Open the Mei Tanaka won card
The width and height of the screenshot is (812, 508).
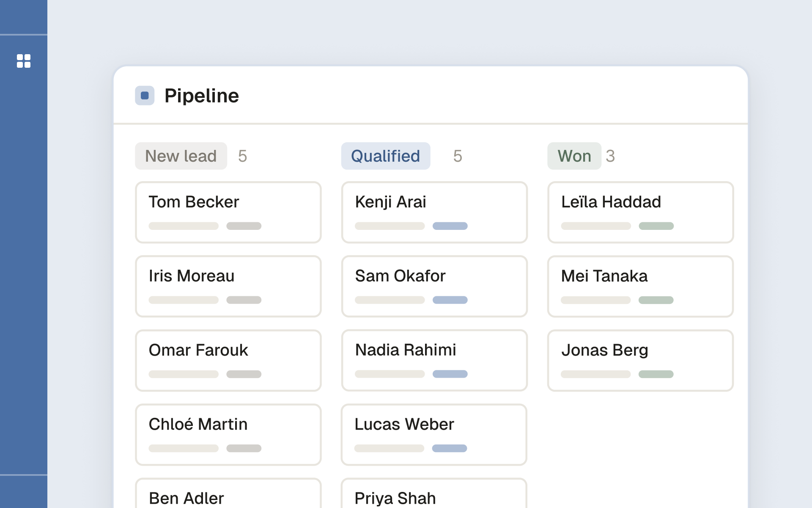tap(640, 287)
